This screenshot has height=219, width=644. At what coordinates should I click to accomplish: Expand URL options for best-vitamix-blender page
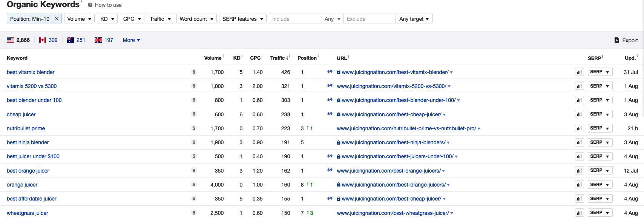pyautogui.click(x=451, y=72)
